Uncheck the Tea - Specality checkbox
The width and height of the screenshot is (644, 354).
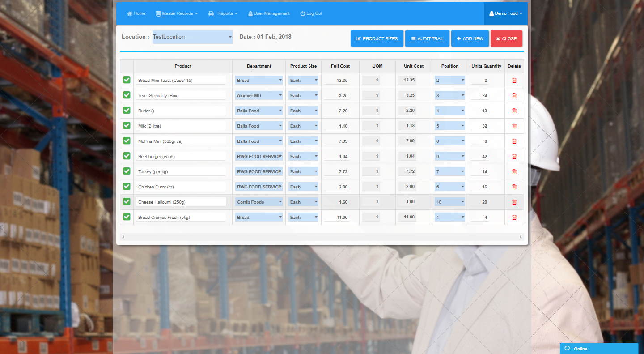coord(127,95)
